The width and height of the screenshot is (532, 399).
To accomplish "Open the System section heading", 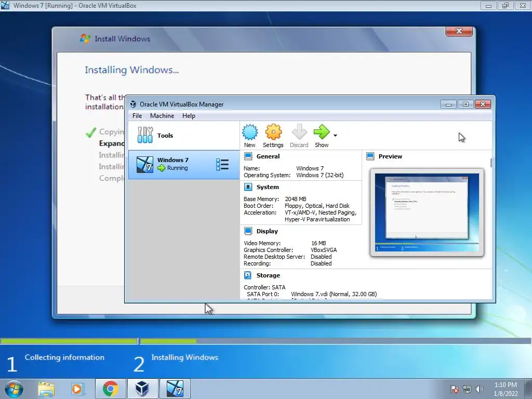I will point(268,187).
